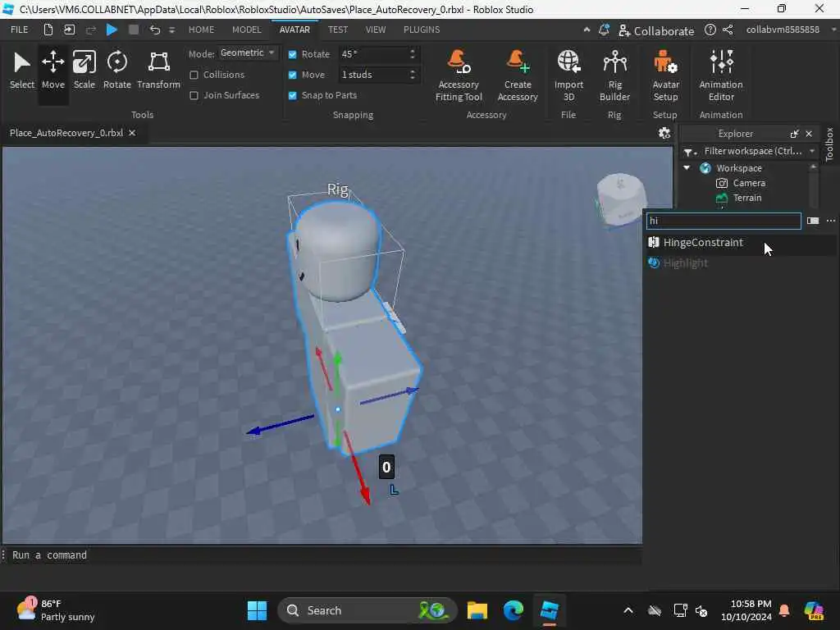The height and width of the screenshot is (630, 840).
Task: Adjust the Rotate increment stepper
Action: point(412,54)
